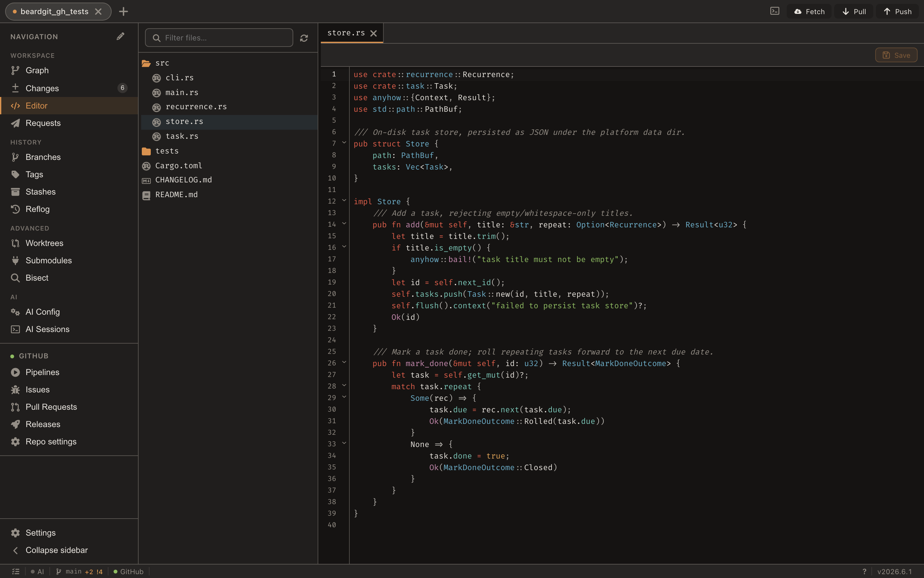924x578 pixels.
Task: Open README.md file
Action: 229,195
